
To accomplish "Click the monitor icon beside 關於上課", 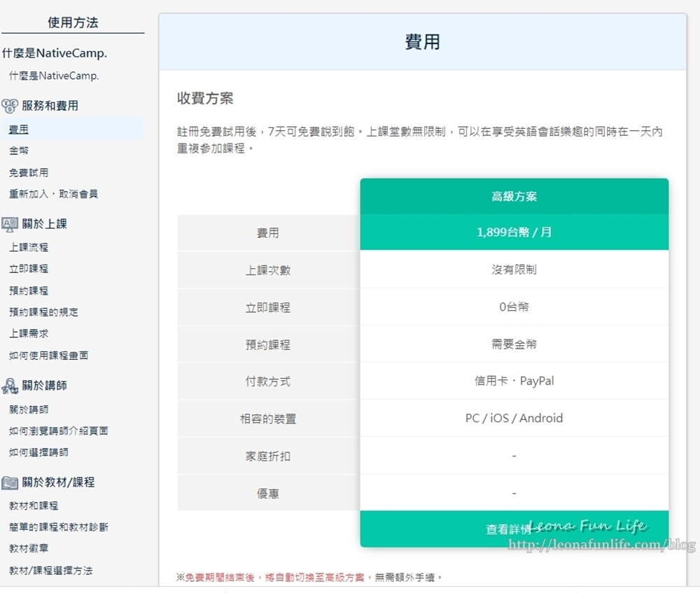I will (x=10, y=224).
